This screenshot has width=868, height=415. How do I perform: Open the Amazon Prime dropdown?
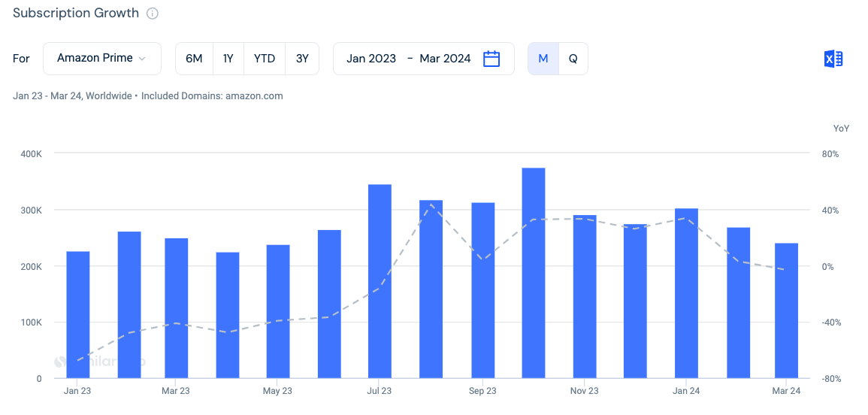pos(102,58)
